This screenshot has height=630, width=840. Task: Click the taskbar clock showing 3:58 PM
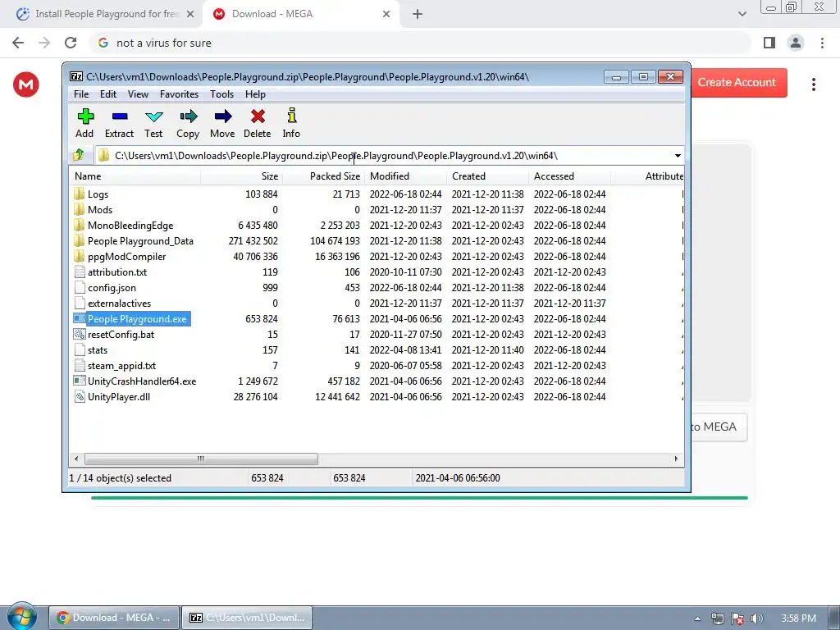798,619
